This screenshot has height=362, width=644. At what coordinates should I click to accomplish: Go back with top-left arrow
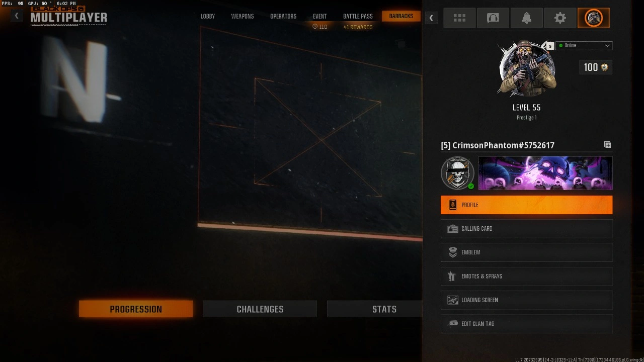point(17,16)
